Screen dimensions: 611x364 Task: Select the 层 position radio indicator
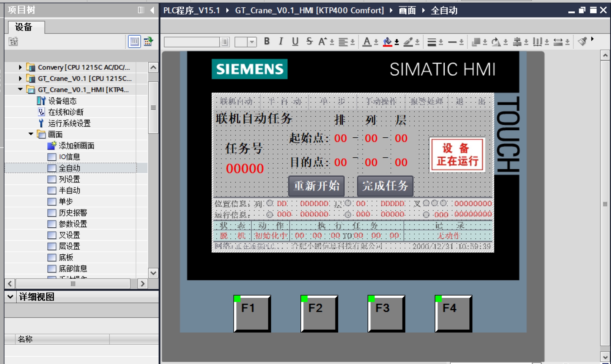348,203
